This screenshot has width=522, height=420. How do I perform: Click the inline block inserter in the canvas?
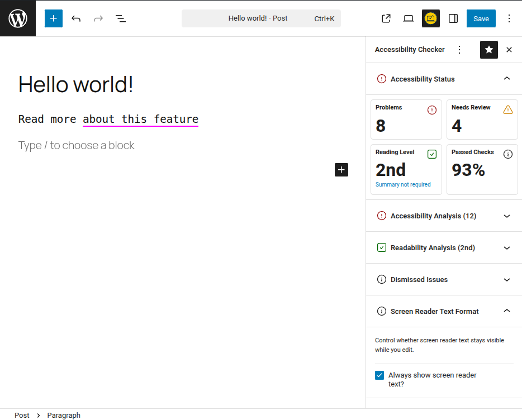341,170
